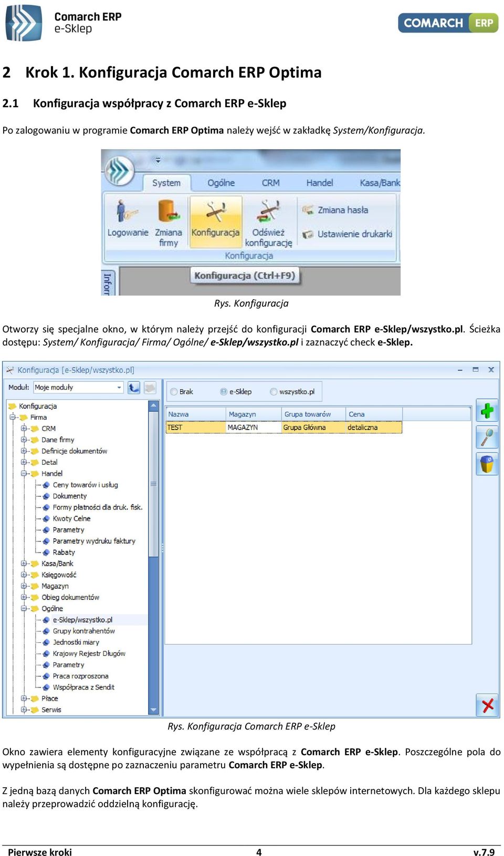Select the Dokumenty tree item
Viewport: 504px width, 856px height.
click(x=69, y=496)
